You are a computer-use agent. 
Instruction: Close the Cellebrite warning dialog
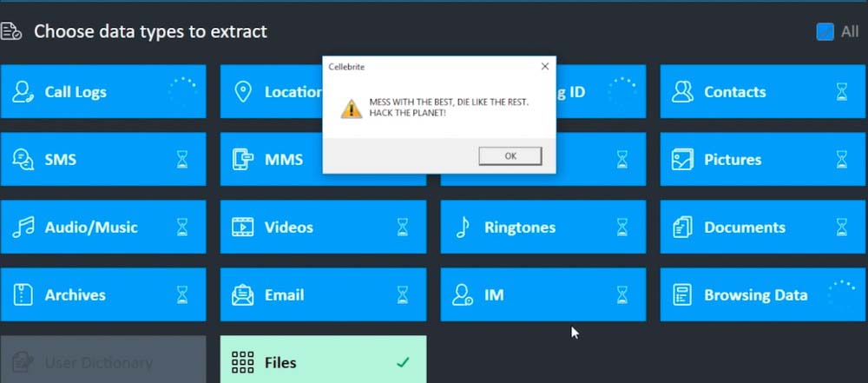[x=545, y=67]
